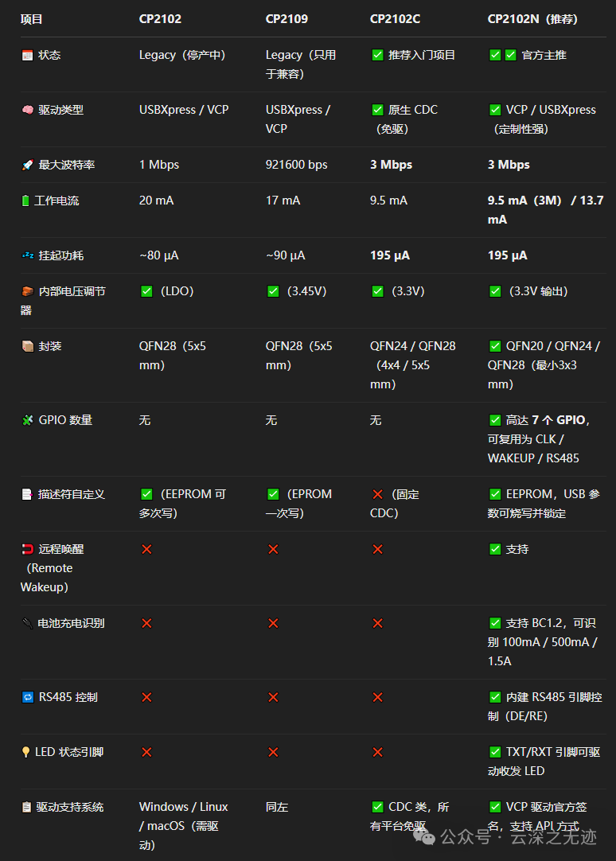Viewport: 616px width, 861px height.
Task: Click the 官方主推 status text
Action: (x=544, y=55)
